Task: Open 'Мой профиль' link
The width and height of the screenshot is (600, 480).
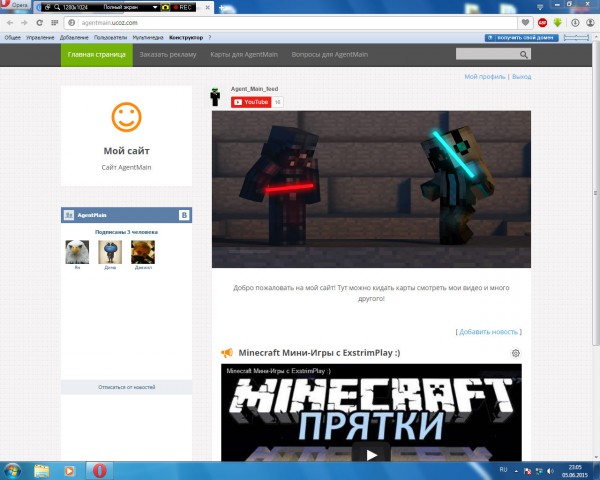Action: pyautogui.click(x=485, y=77)
